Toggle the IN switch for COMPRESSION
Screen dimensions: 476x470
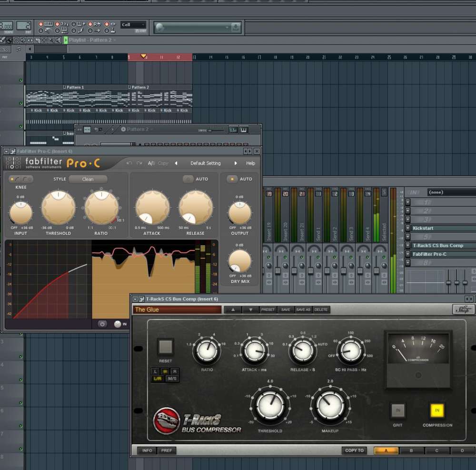(436, 410)
